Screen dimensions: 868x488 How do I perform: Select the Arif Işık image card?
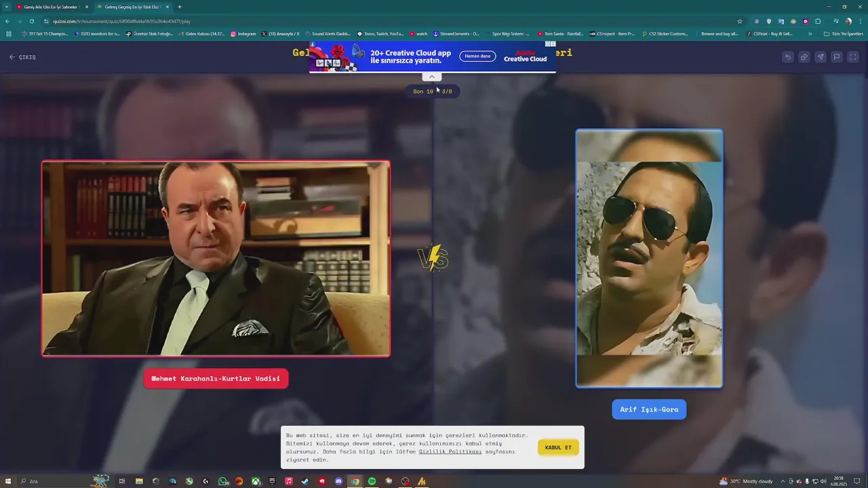649,258
